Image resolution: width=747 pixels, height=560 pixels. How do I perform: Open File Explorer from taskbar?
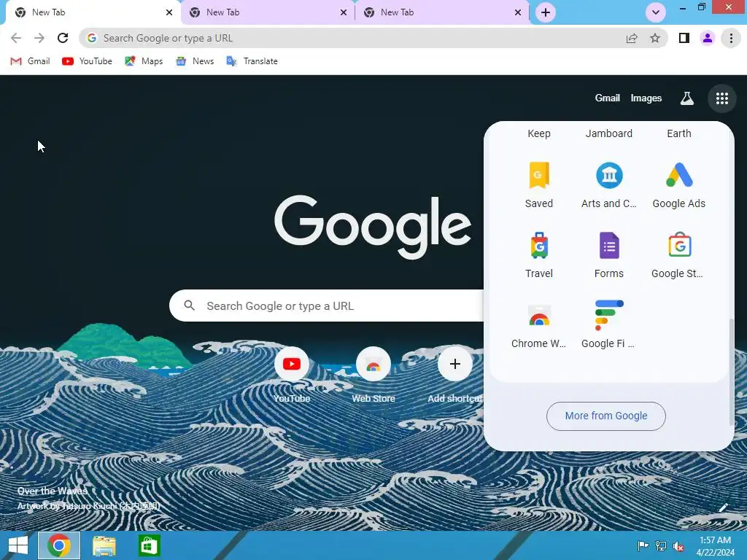(x=104, y=545)
